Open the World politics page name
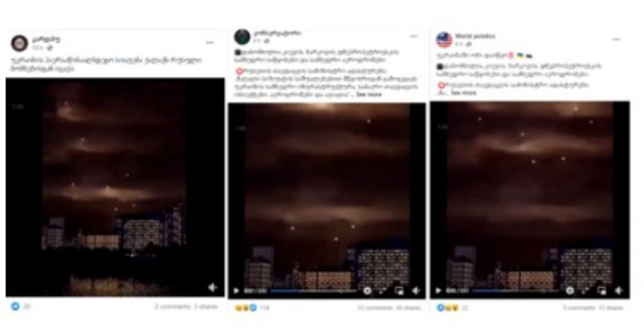Viewport: 644px width, 336px height. coord(475,36)
